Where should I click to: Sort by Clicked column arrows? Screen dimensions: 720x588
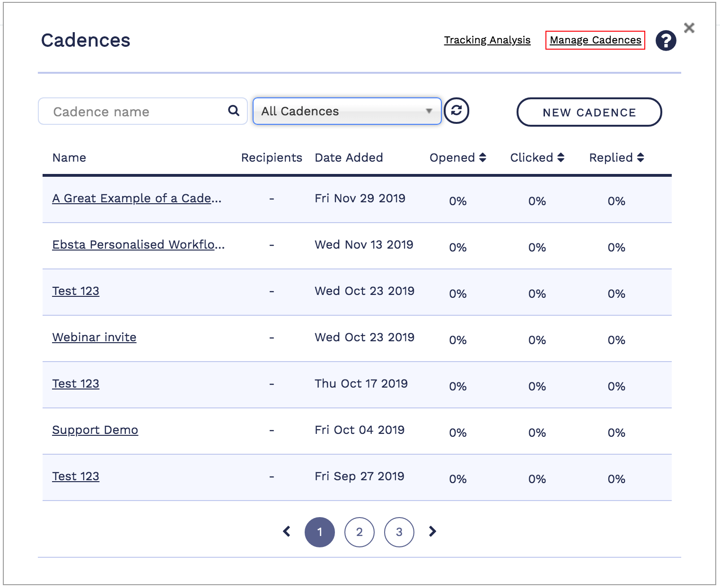pos(561,157)
